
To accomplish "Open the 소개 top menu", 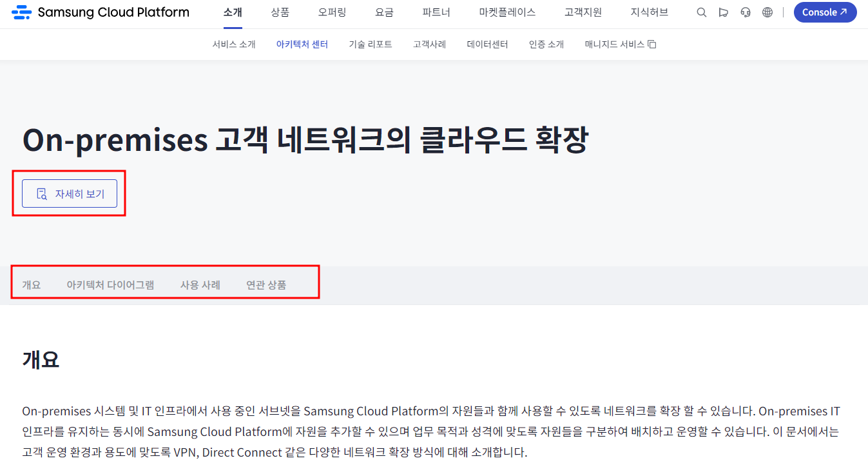I will pyautogui.click(x=233, y=12).
